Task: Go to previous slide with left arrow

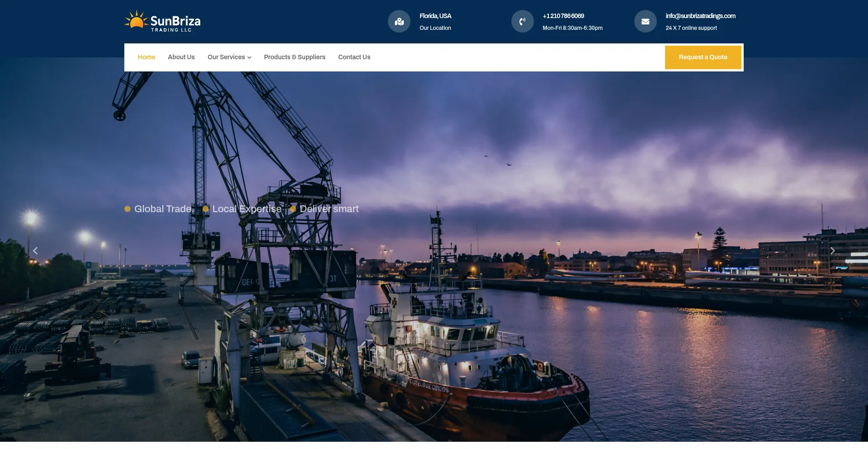Action: 35,250
